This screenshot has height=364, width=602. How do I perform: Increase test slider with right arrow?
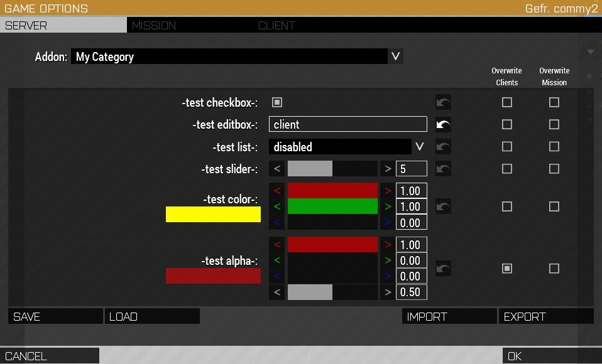[x=388, y=169]
